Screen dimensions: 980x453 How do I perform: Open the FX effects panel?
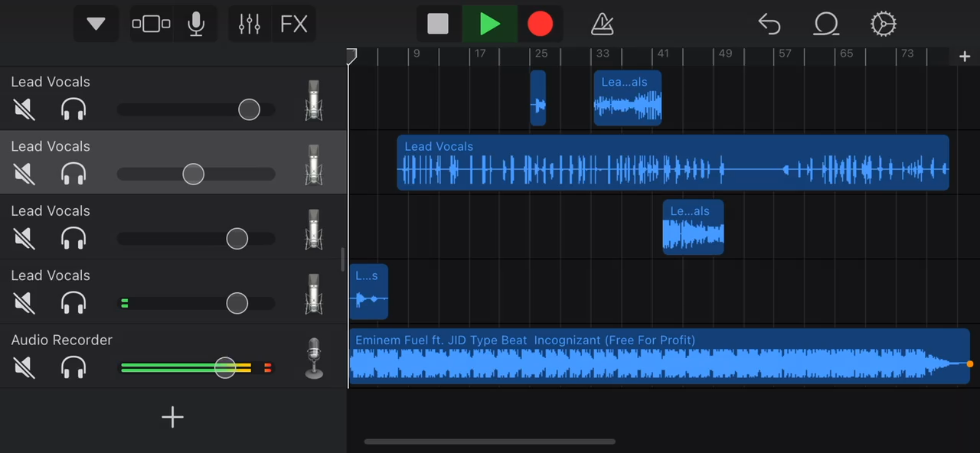(x=294, y=24)
